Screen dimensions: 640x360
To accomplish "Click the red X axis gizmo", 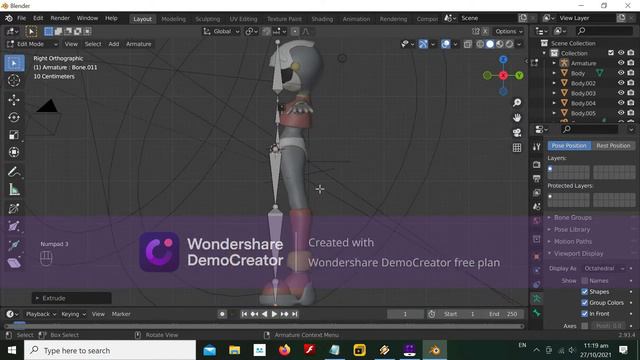I will coord(503,76).
